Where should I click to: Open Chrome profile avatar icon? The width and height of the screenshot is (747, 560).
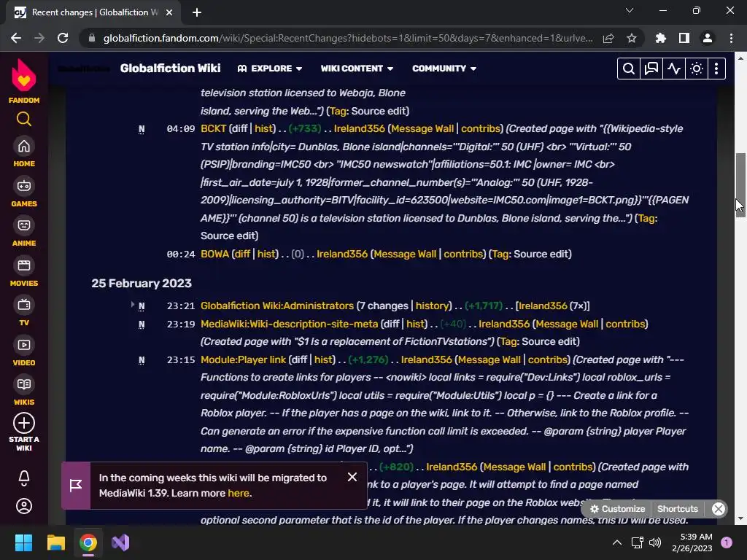[x=708, y=38]
